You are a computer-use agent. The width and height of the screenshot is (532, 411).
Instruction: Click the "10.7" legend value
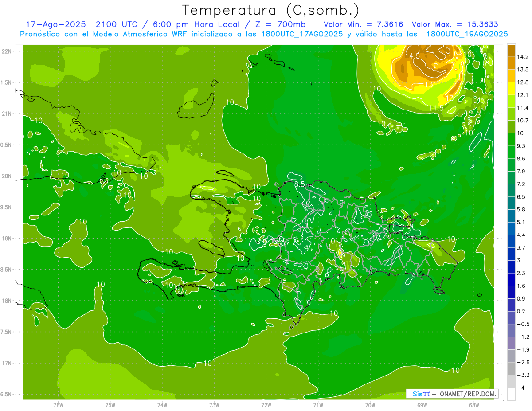[x=523, y=121]
